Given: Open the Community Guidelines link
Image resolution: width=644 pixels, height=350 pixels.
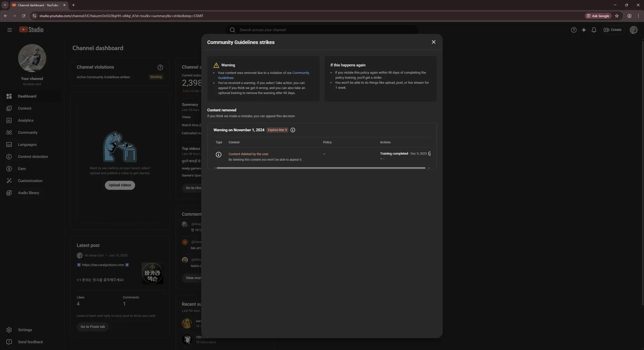Looking at the screenshot, I should pyautogui.click(x=301, y=73).
